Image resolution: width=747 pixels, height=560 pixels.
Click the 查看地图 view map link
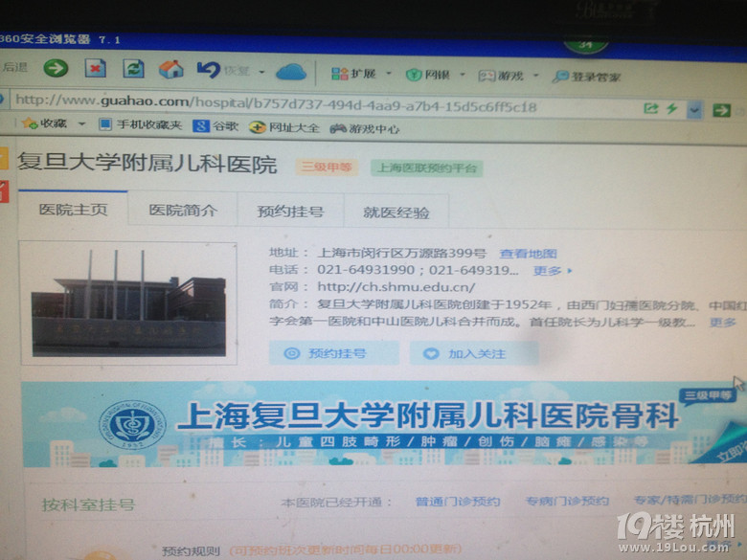[528, 254]
